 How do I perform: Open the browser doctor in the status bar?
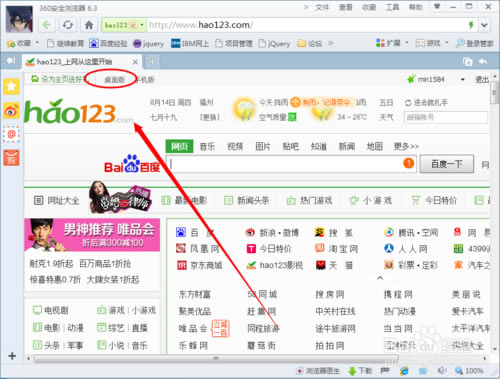click(318, 371)
